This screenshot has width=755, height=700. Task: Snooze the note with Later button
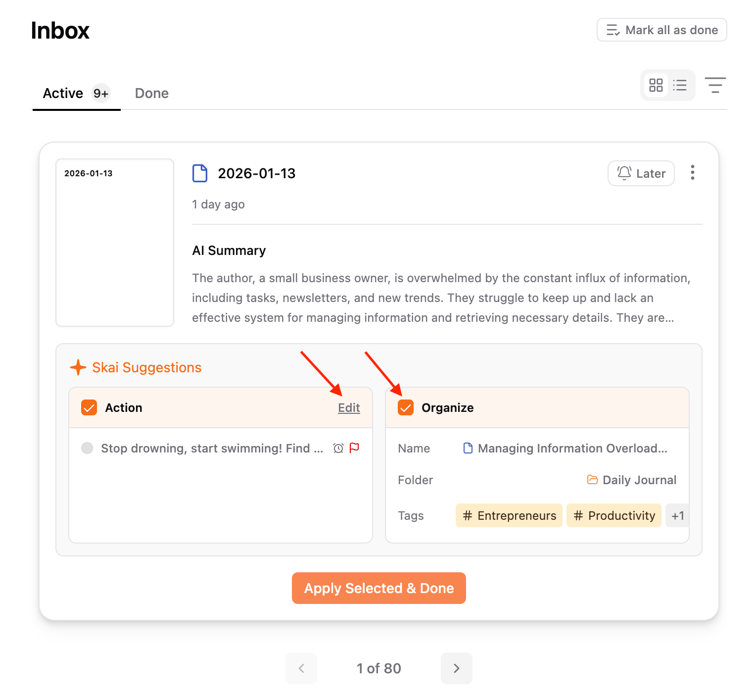(x=641, y=173)
